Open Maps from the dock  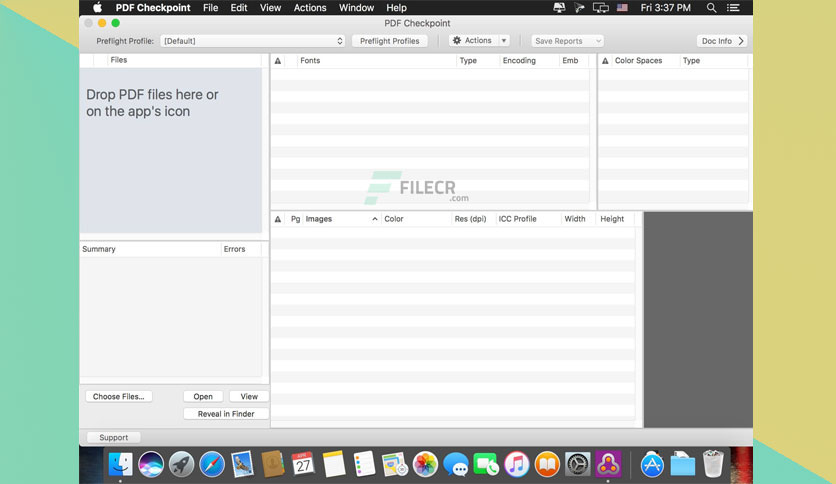[x=395, y=464]
